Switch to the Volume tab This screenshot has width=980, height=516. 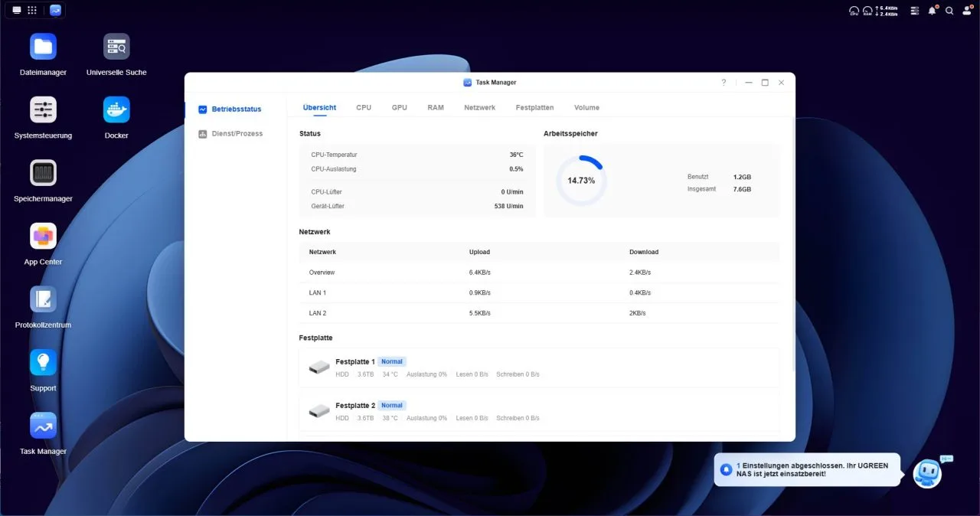587,108
